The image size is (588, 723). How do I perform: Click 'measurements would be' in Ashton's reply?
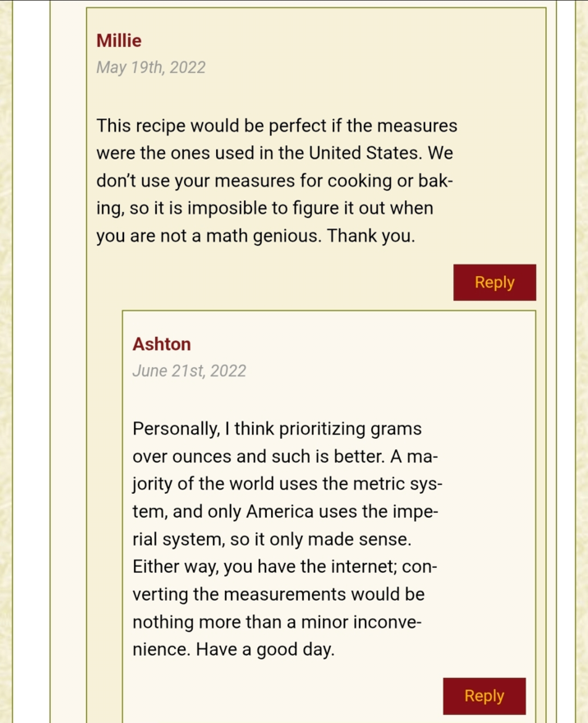click(324, 594)
